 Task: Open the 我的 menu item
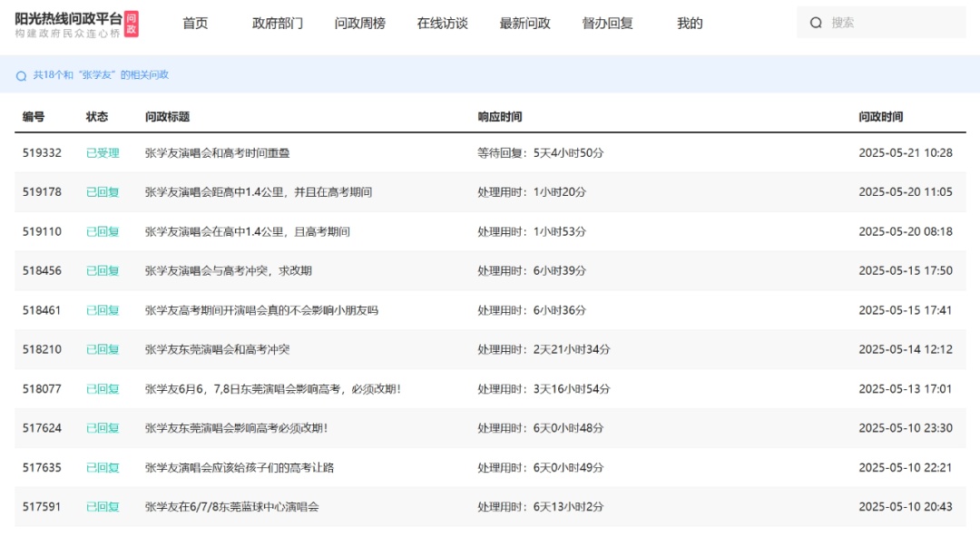point(691,23)
